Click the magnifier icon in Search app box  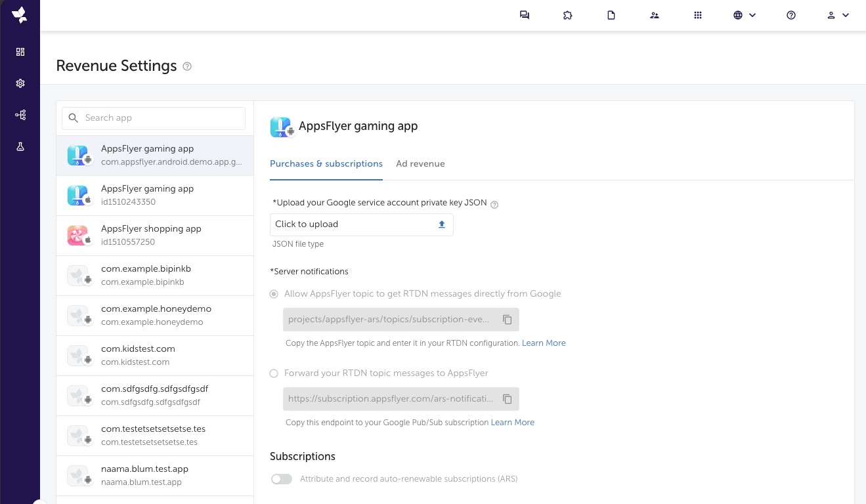(x=74, y=118)
